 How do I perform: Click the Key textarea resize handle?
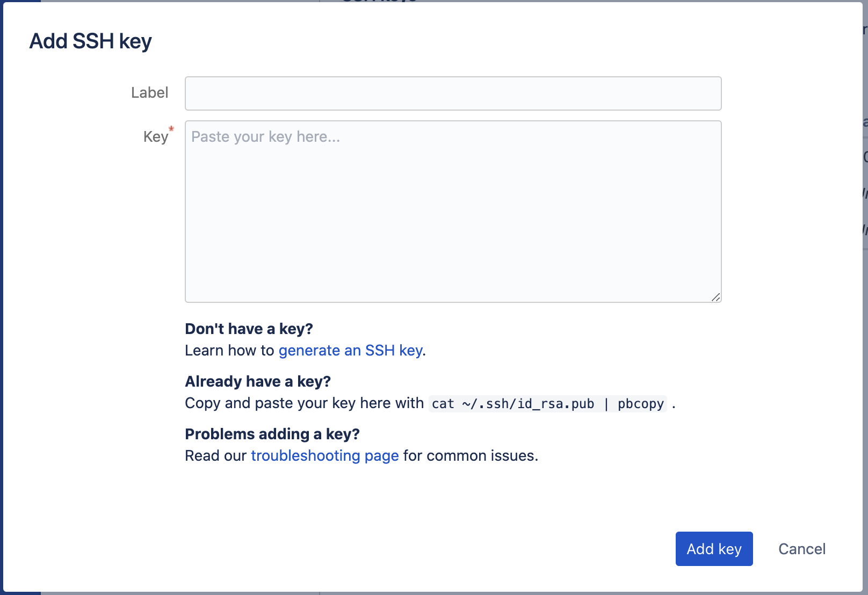pyautogui.click(x=715, y=297)
